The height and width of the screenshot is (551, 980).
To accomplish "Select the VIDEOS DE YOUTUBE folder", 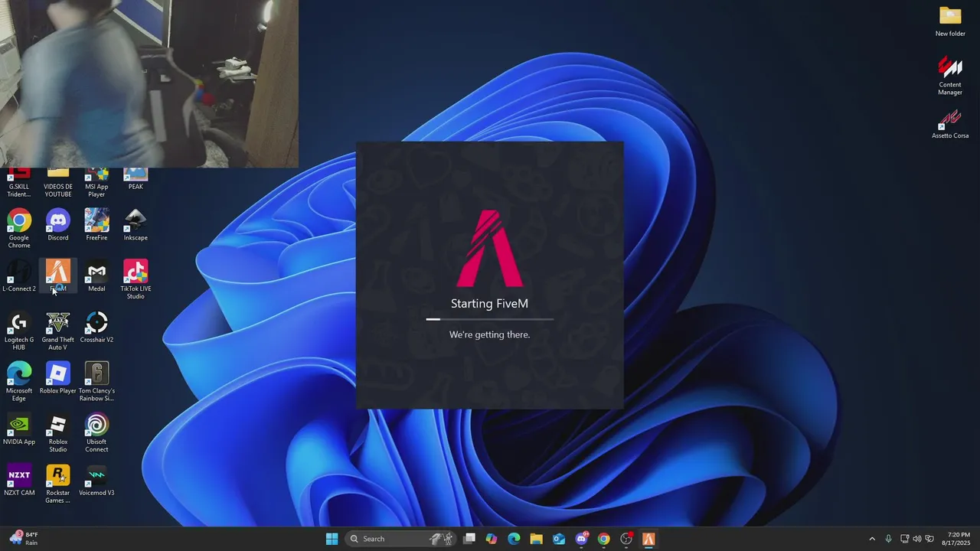I will coord(58,182).
